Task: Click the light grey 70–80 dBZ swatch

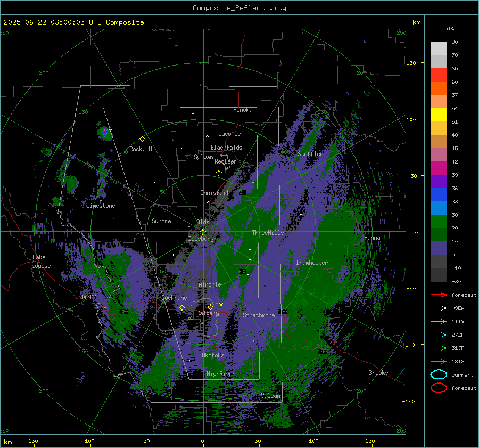Action: 439,48
